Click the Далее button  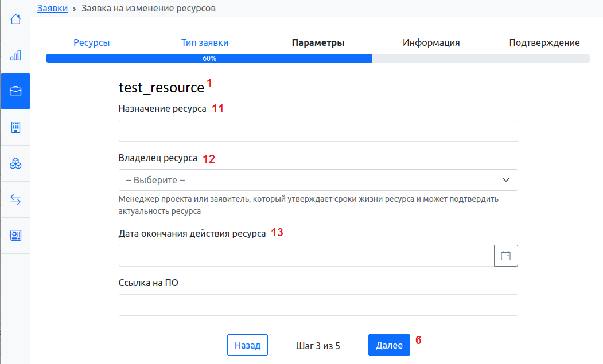[x=389, y=345]
